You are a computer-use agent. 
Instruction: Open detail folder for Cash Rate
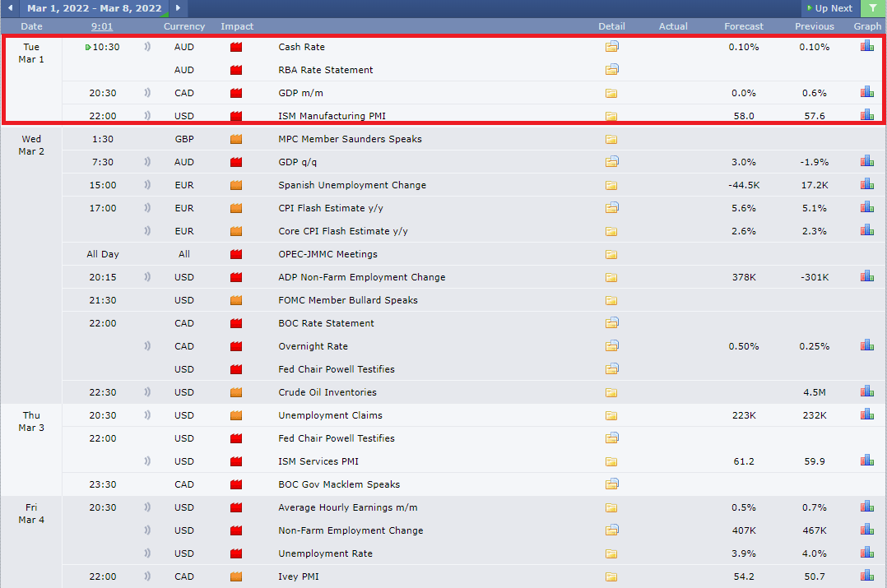[x=611, y=47]
